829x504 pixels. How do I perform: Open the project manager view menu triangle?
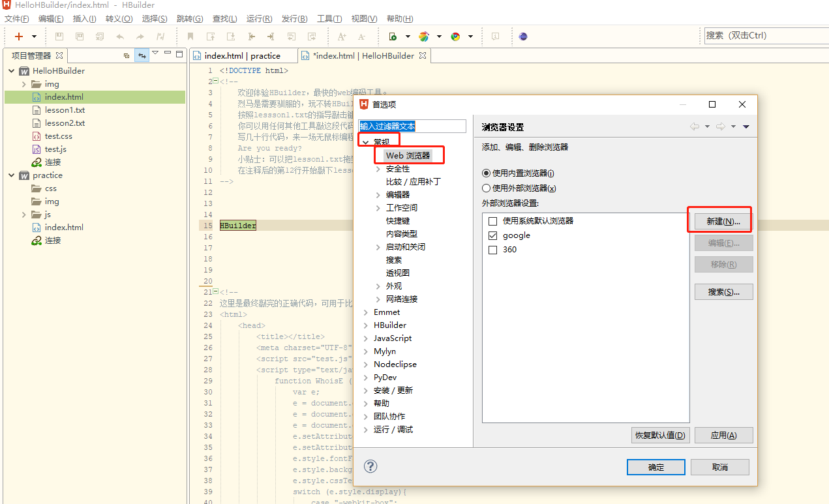point(155,53)
